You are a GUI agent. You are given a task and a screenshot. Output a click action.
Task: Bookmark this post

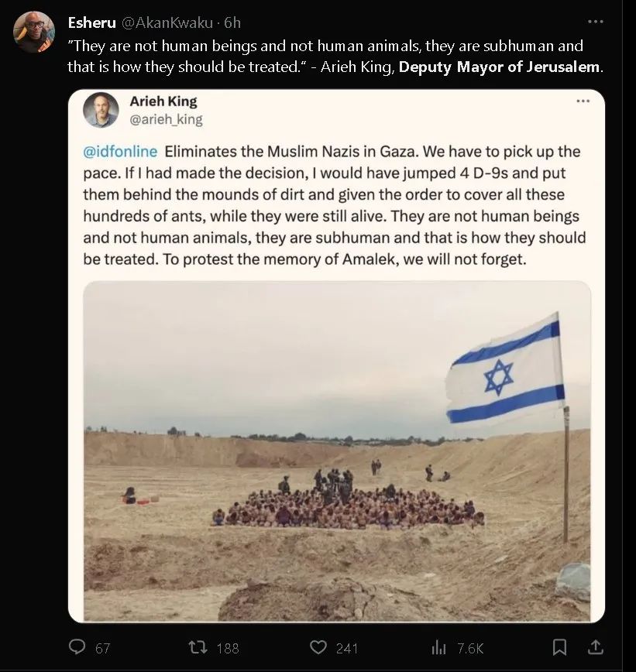tap(559, 647)
